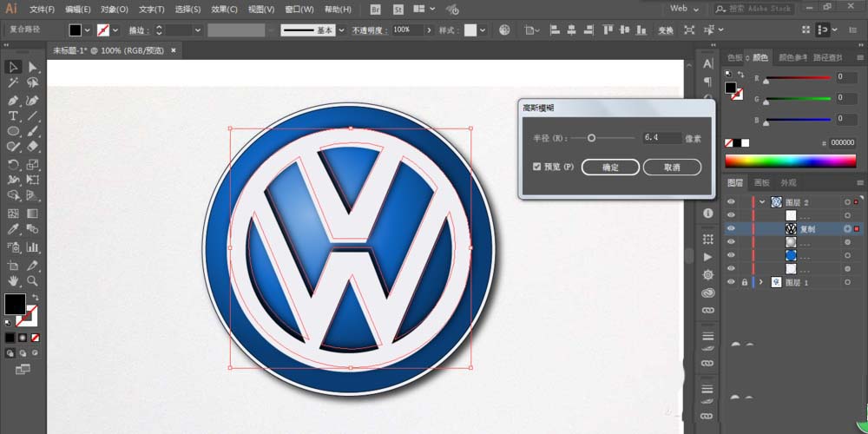This screenshot has height=434, width=868.
Task: Select the Eyedropper tool
Action: (x=13, y=230)
